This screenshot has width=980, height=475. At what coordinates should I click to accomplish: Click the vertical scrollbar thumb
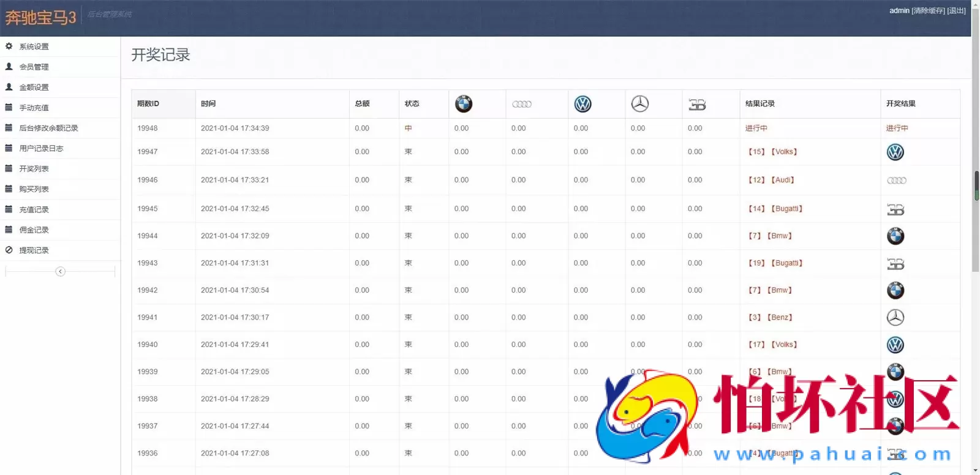tap(976, 186)
